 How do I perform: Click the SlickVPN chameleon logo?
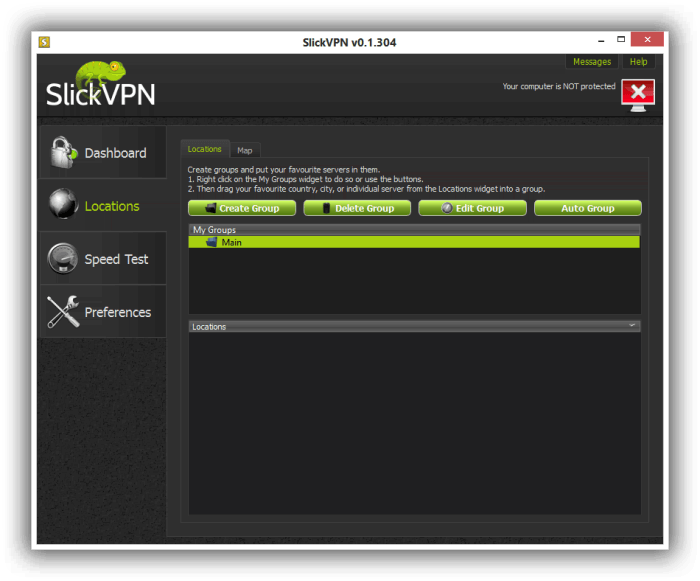100,84
